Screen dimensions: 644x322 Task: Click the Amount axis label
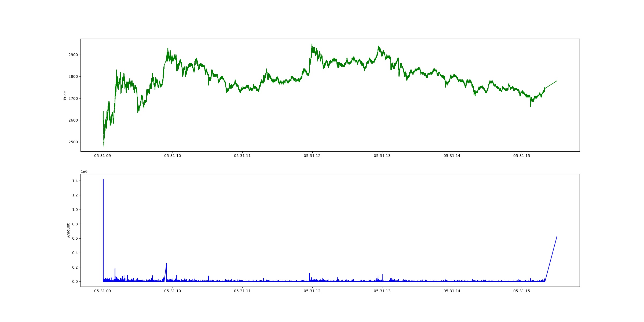click(68, 230)
